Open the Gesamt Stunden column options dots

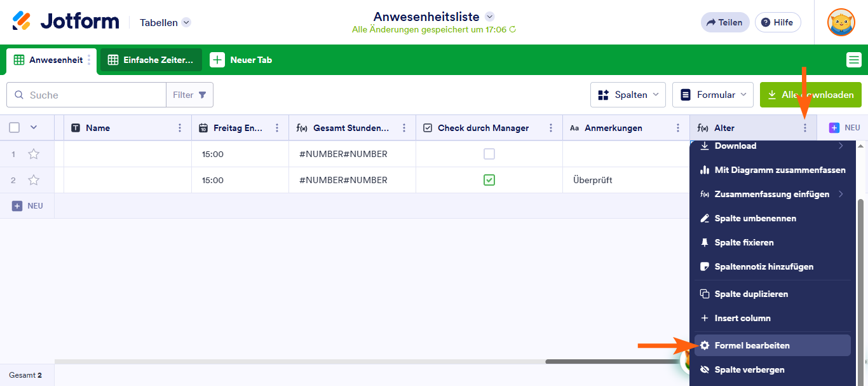point(404,128)
